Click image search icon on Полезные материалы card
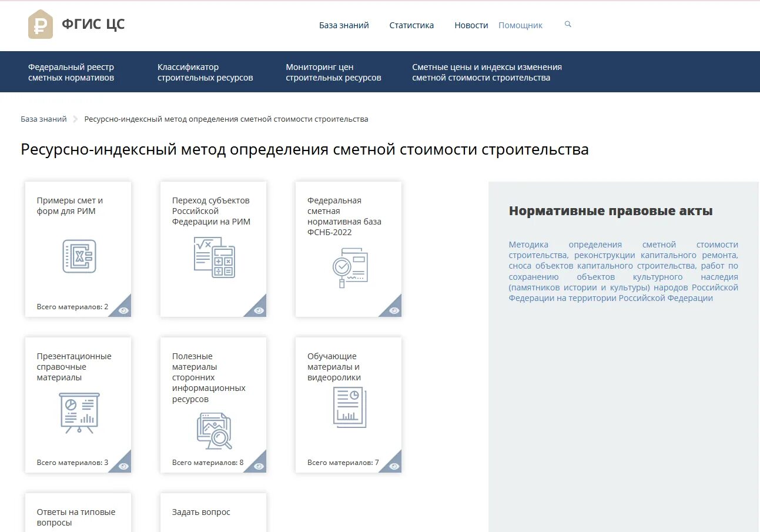The height and width of the screenshot is (532, 760). point(215,431)
